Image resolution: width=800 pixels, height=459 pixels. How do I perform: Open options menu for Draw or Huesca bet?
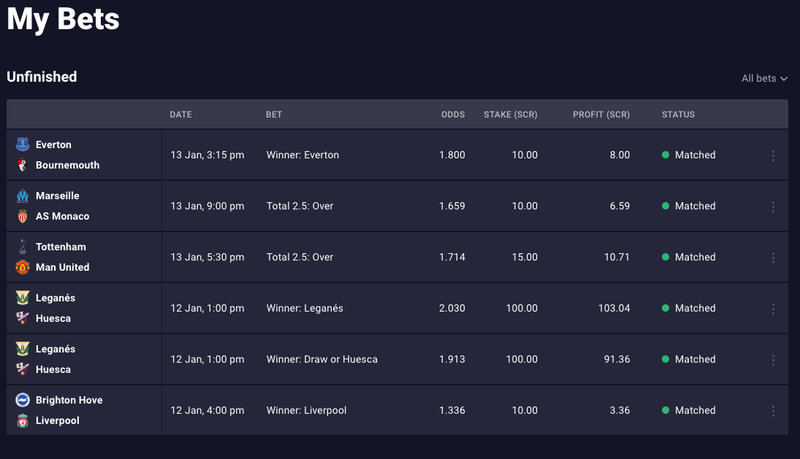pos(773,360)
